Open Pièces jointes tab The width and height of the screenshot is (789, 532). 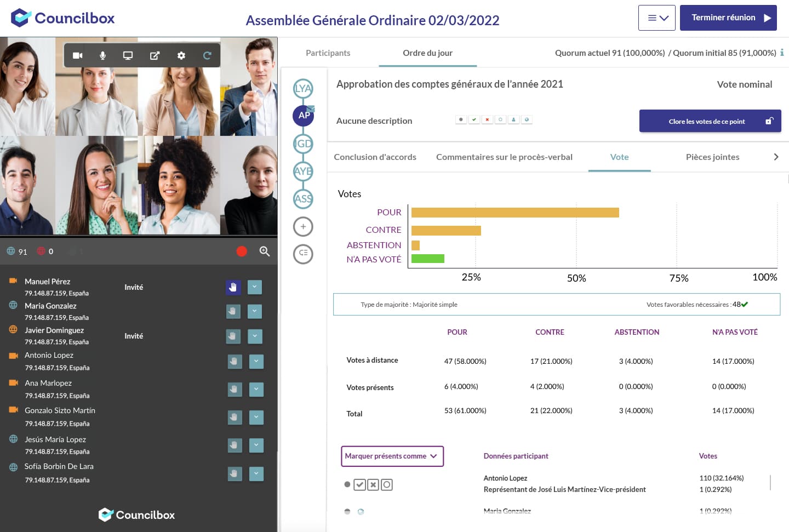pos(712,157)
